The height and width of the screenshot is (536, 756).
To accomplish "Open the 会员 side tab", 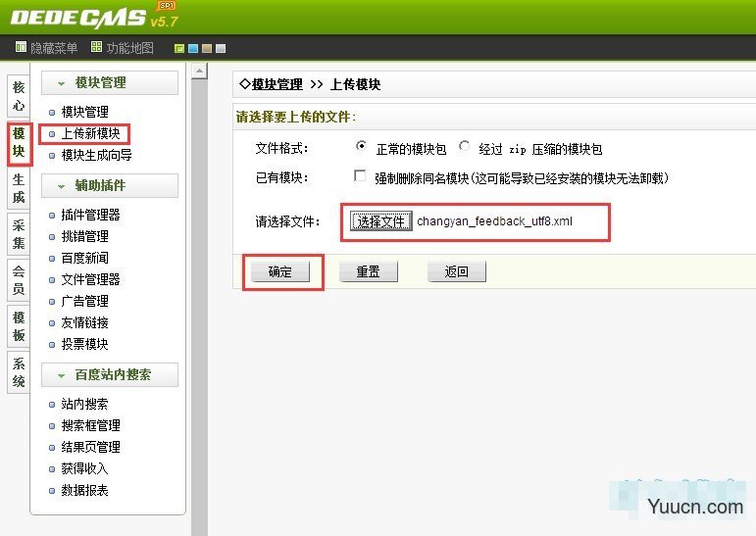I will coord(19,281).
